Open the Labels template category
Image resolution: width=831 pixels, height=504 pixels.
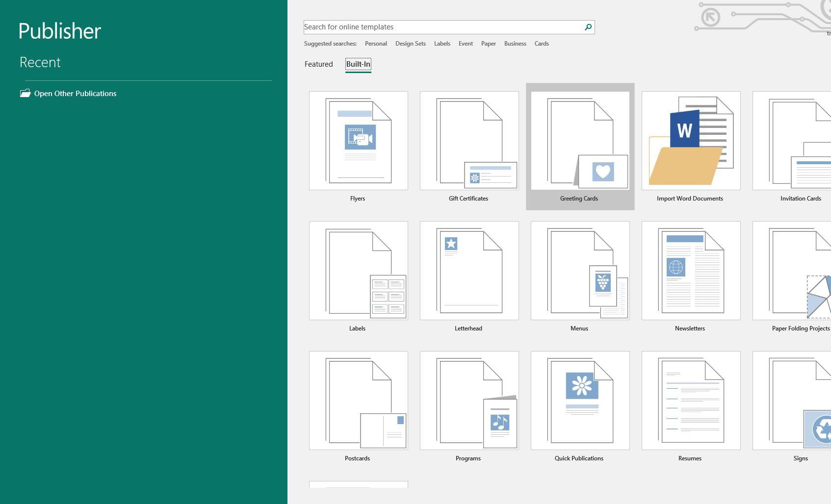[x=358, y=271]
